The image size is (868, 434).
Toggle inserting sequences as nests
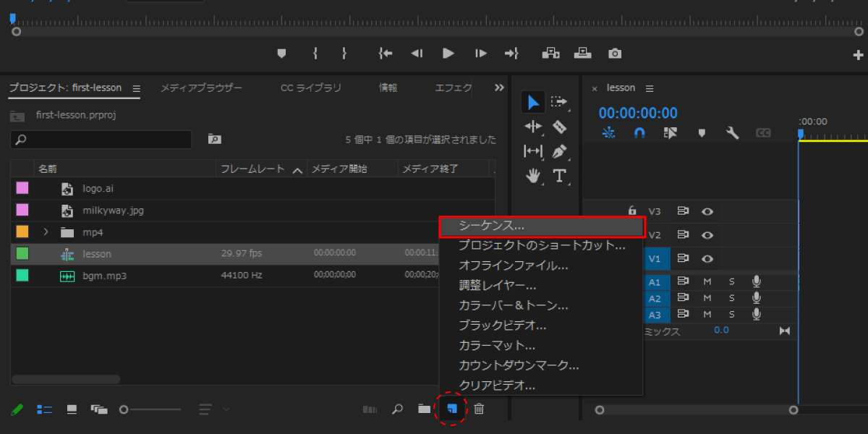pos(609,132)
